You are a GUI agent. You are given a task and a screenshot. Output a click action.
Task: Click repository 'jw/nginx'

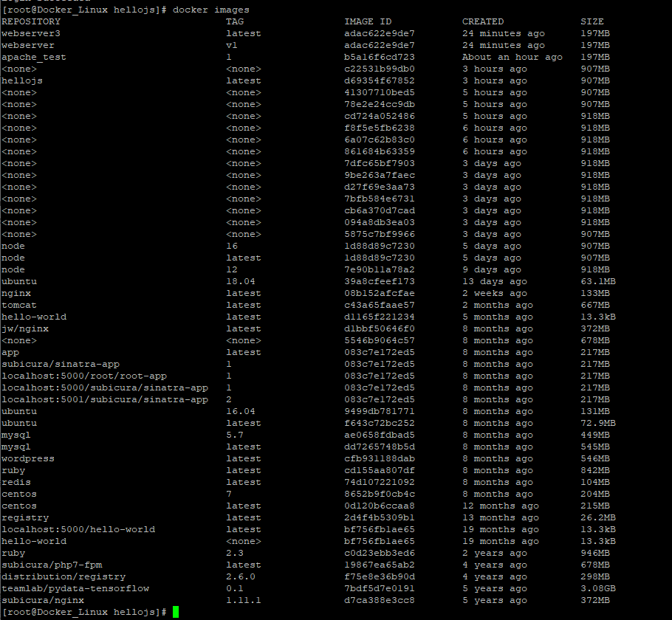coord(25,329)
